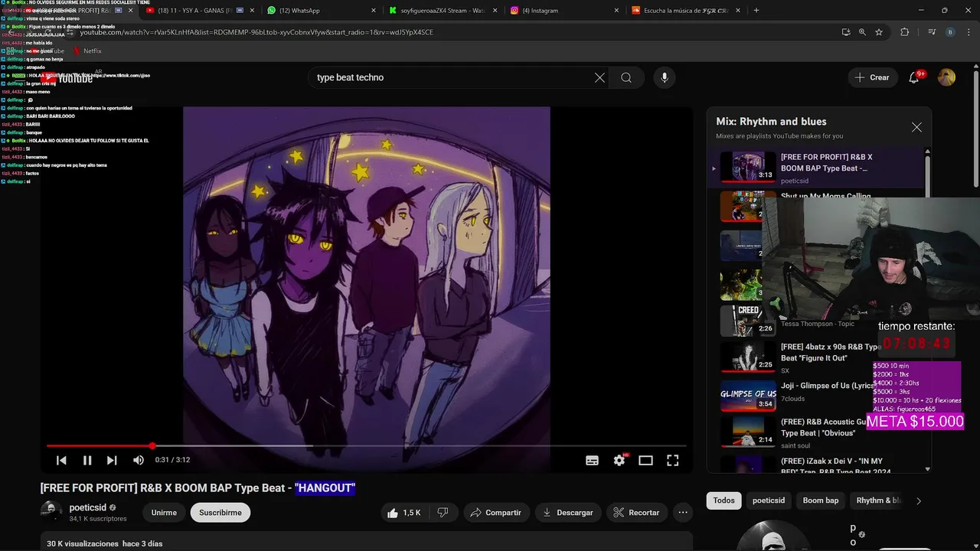Bookmark this page with the star icon
Image resolution: width=980 pixels, height=551 pixels.
pos(879,32)
